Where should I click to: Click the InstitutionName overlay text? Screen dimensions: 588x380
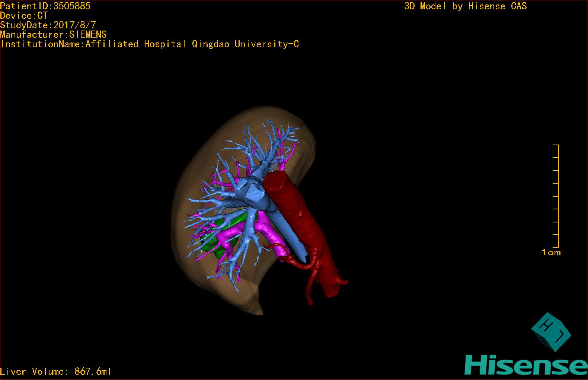click(x=150, y=44)
